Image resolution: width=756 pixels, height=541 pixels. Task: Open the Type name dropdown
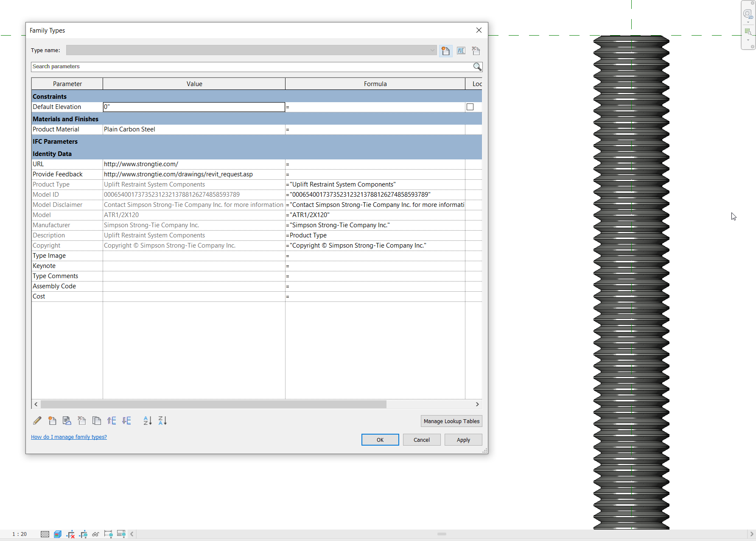pyautogui.click(x=432, y=50)
